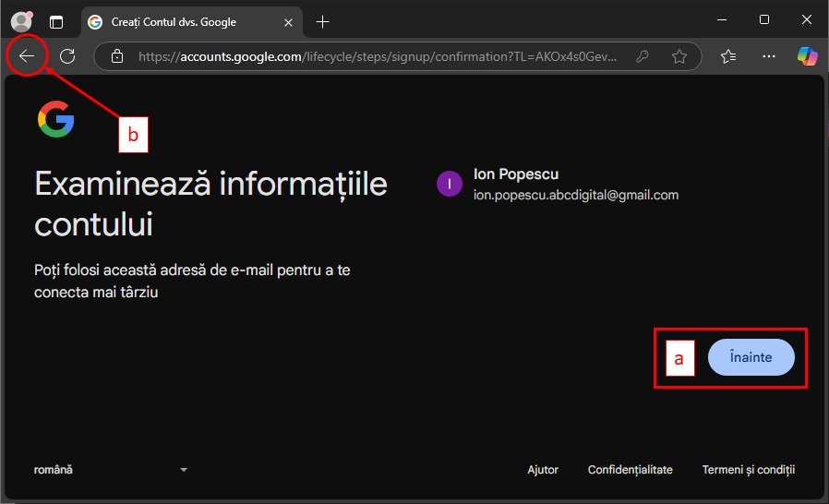The image size is (829, 504).
Task: Select the Creați Contul dvs. Google tab
Action: point(174,21)
